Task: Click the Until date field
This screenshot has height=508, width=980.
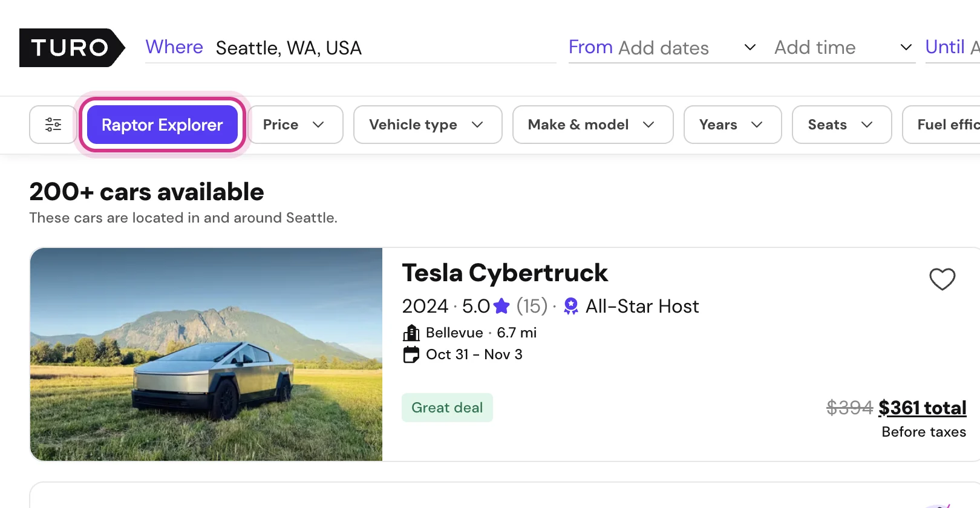Action: pyautogui.click(x=953, y=47)
